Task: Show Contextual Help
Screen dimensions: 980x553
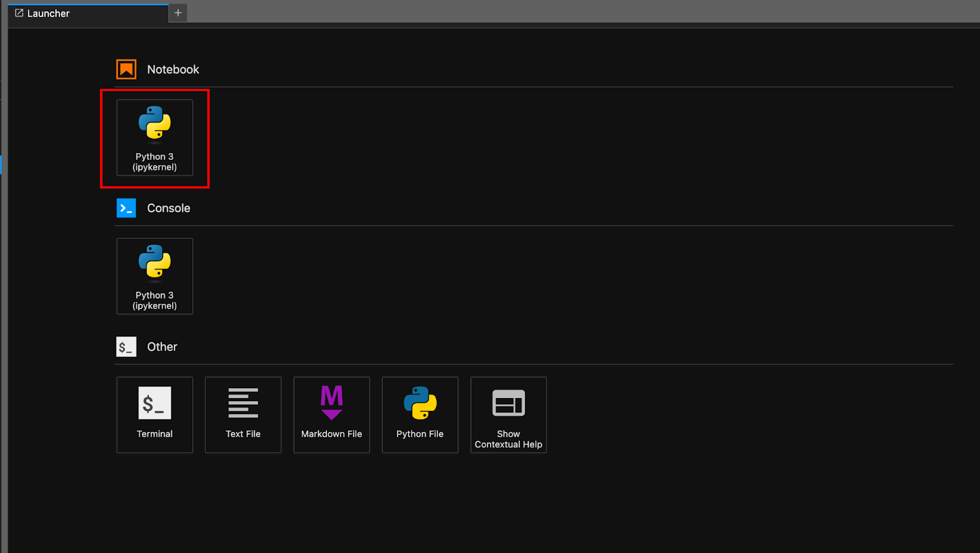Action: [508, 415]
